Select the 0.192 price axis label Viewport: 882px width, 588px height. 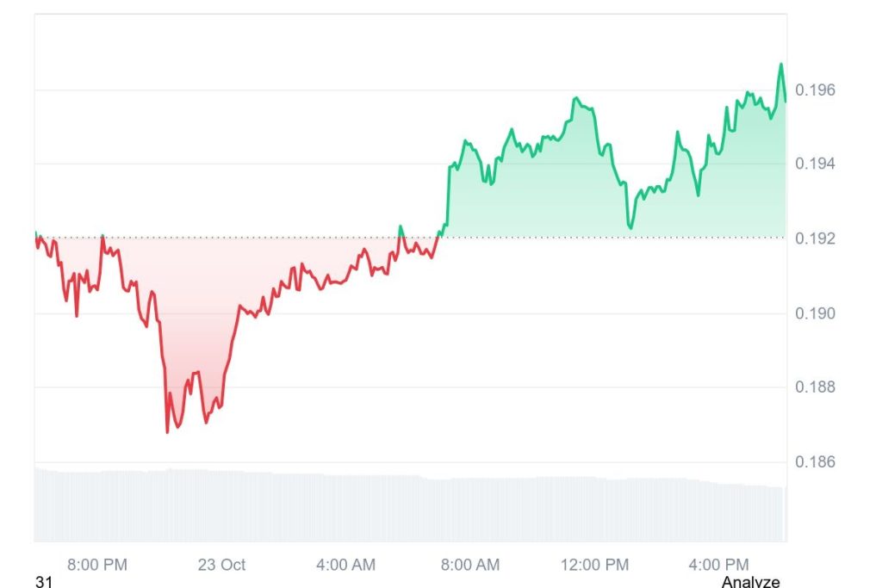(814, 238)
